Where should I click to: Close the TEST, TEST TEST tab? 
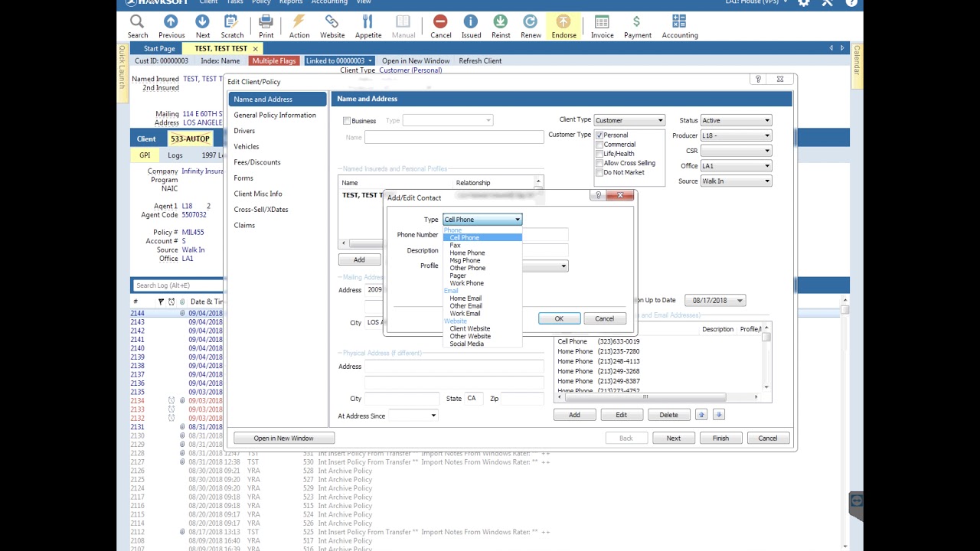(x=256, y=49)
